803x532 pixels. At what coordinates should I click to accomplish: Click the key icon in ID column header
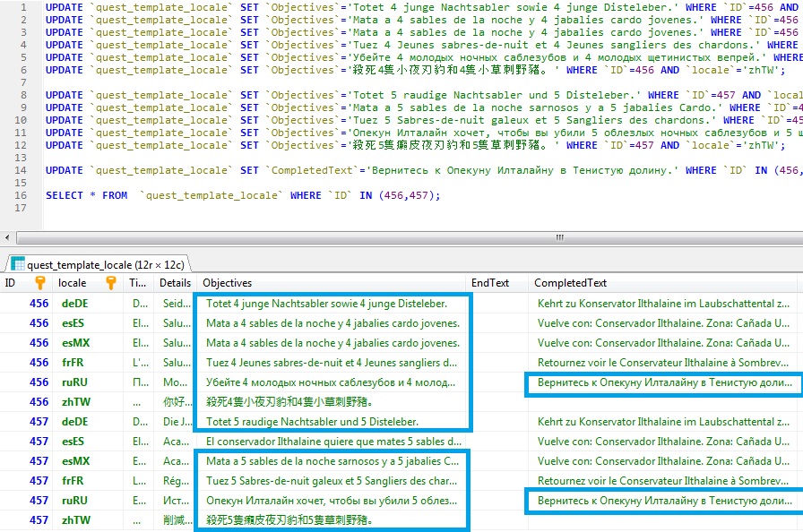point(40,283)
